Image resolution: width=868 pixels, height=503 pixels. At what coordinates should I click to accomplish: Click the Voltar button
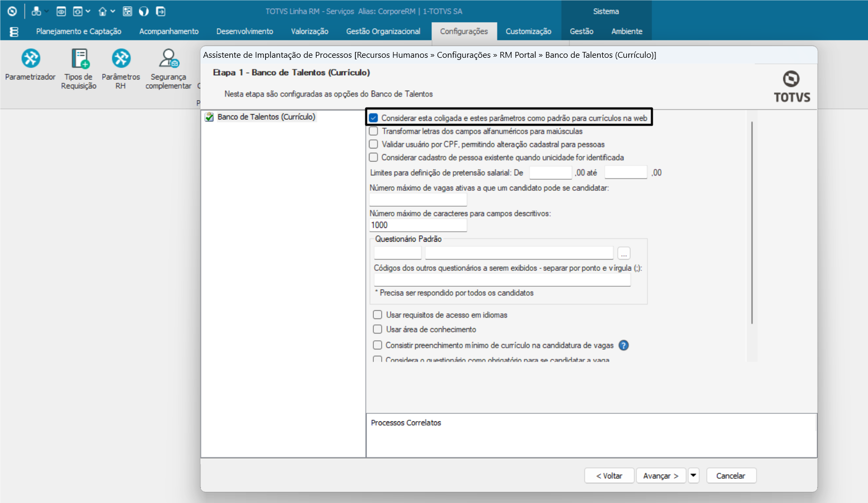tap(609, 475)
